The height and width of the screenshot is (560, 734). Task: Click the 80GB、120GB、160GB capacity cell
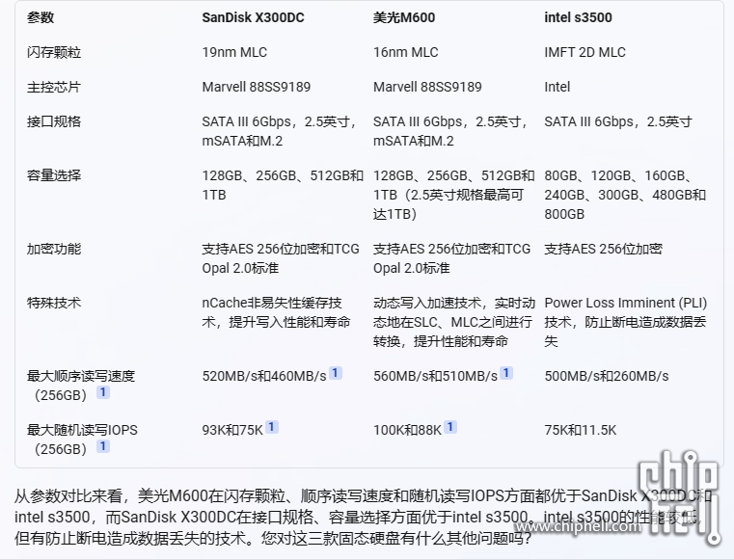click(625, 195)
